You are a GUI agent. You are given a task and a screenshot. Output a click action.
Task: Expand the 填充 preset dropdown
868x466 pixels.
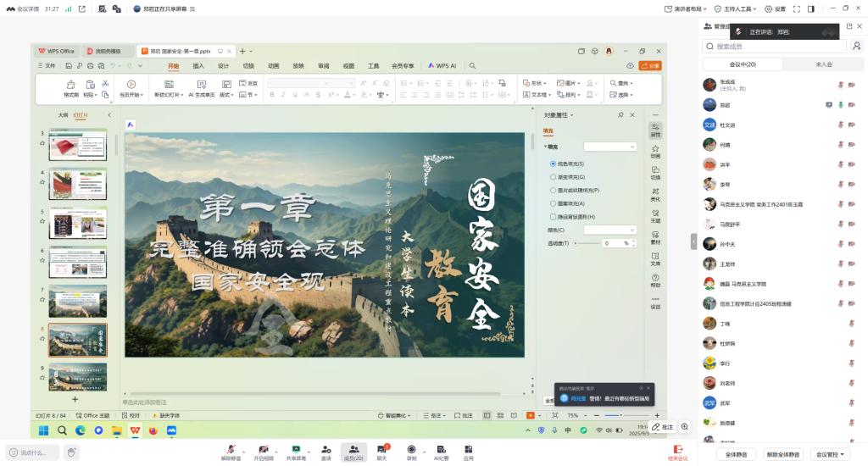609,147
